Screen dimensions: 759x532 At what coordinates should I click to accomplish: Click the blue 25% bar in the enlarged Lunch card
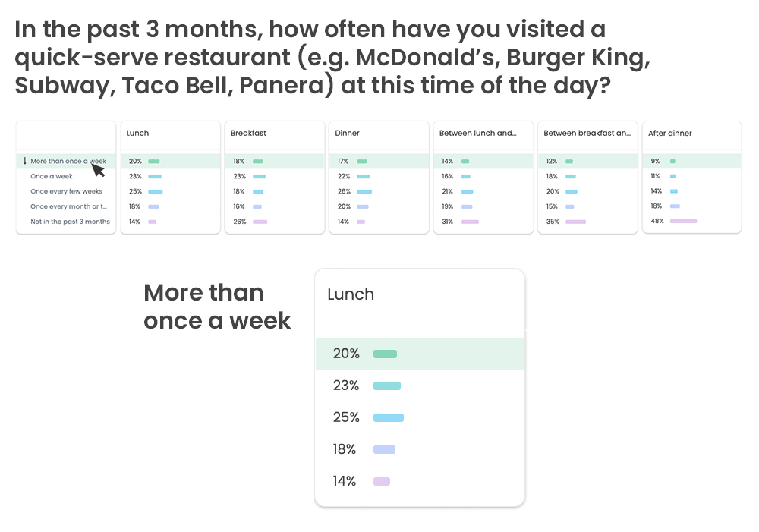pyautogui.click(x=388, y=417)
